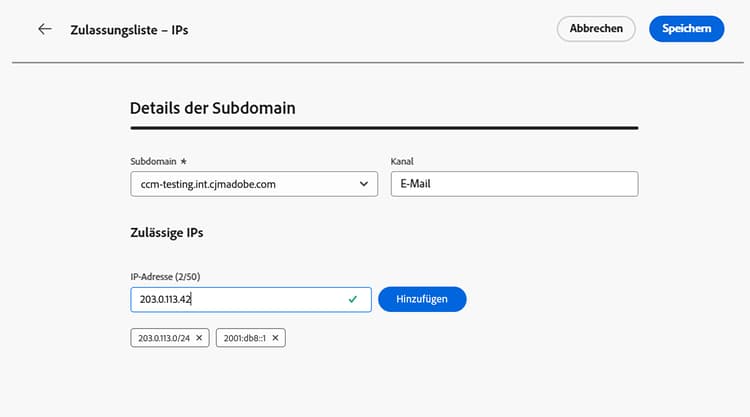The width and height of the screenshot is (750, 417).
Task: Click the Zulassungsliste – IPs page title
Action: [x=129, y=30]
